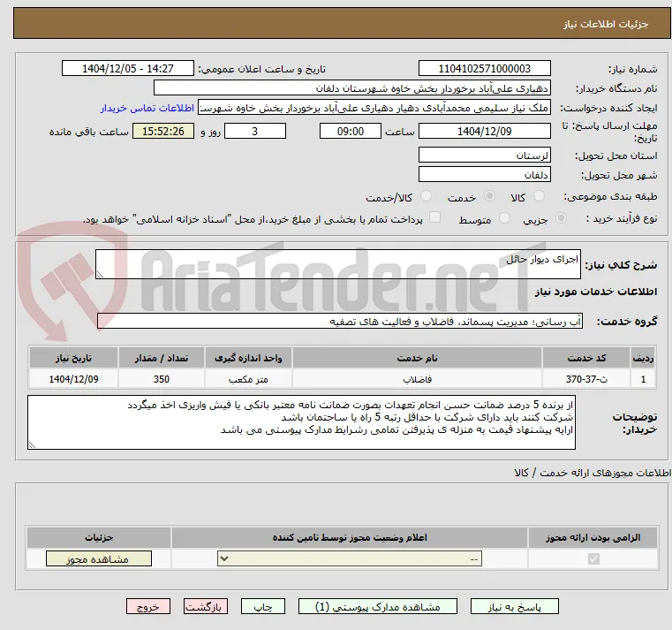The image size is (672, 630).
Task: Click the تعداد / مقدار column header
Action: pyautogui.click(x=161, y=358)
